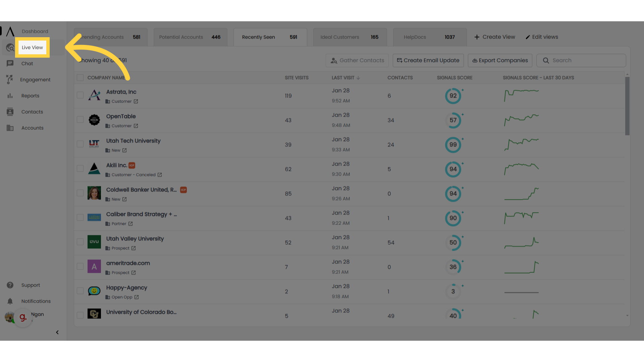Click the OpenTable company logo

point(94,120)
